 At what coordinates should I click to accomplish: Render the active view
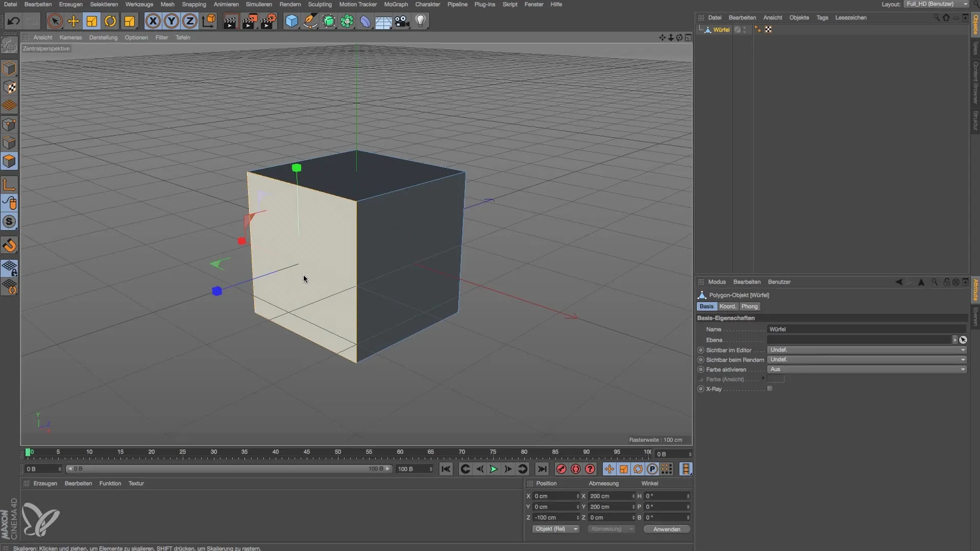231,21
